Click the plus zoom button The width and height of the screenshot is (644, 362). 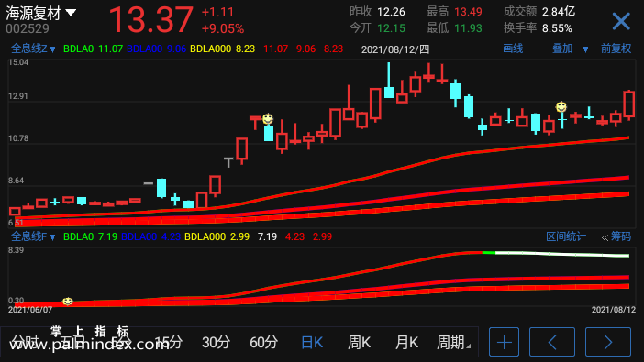504,342
